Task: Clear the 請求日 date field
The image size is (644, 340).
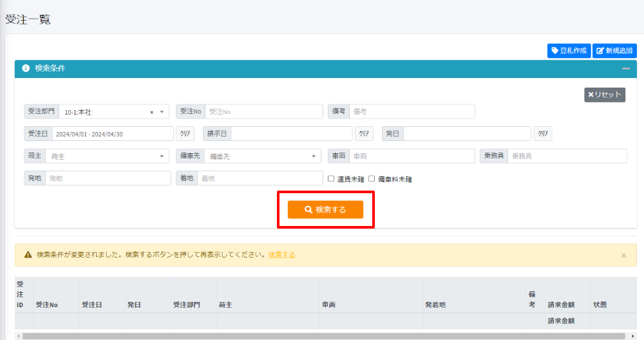Action: point(364,134)
